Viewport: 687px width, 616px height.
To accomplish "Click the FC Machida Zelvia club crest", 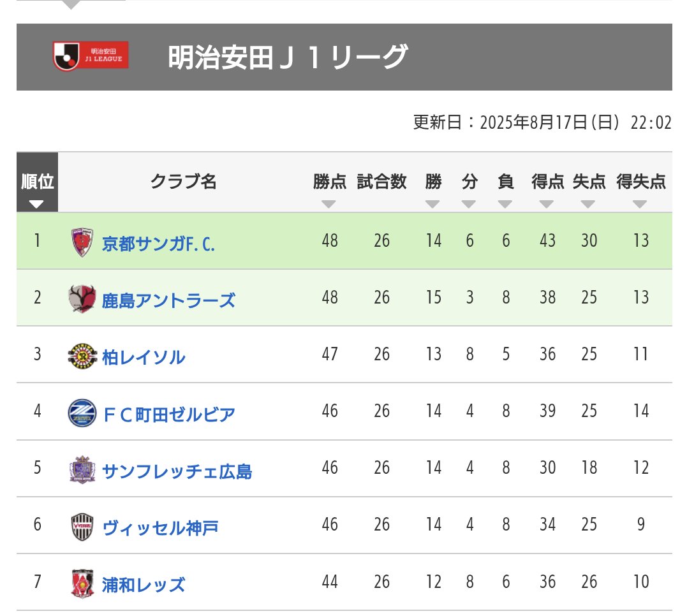I will pyautogui.click(x=82, y=412).
